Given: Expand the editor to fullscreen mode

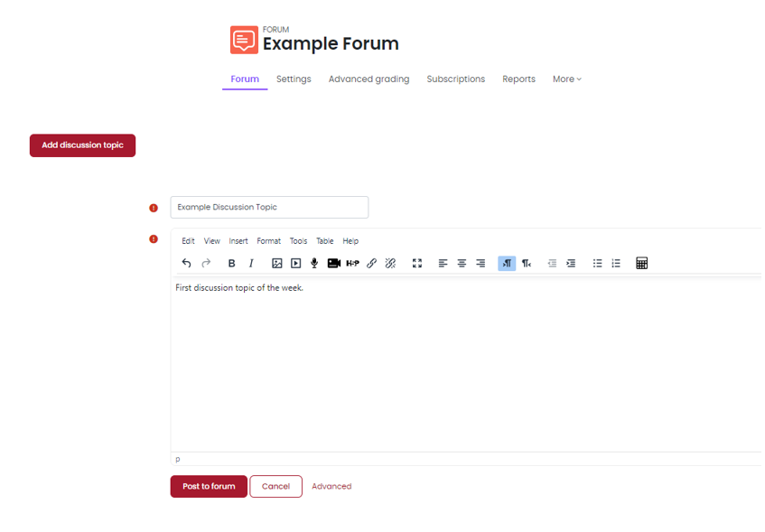Looking at the screenshot, I should pyautogui.click(x=416, y=263).
